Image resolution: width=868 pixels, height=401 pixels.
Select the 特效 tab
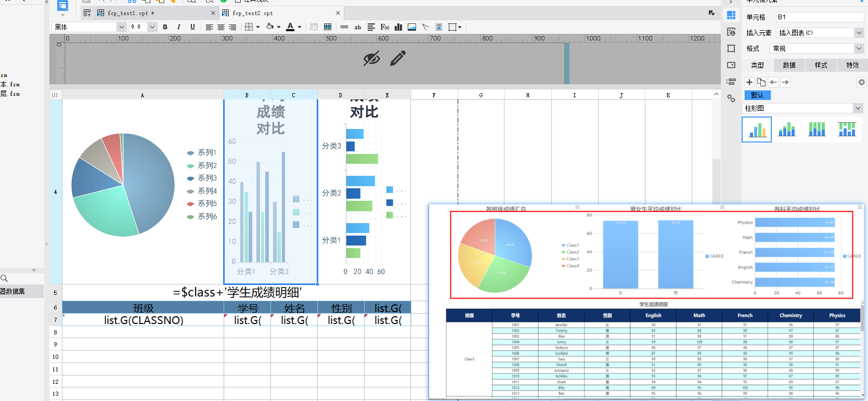(x=852, y=65)
